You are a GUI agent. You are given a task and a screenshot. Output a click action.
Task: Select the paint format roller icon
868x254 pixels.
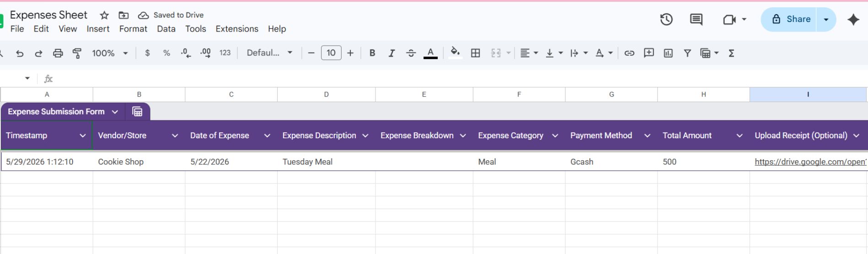pyautogui.click(x=77, y=53)
